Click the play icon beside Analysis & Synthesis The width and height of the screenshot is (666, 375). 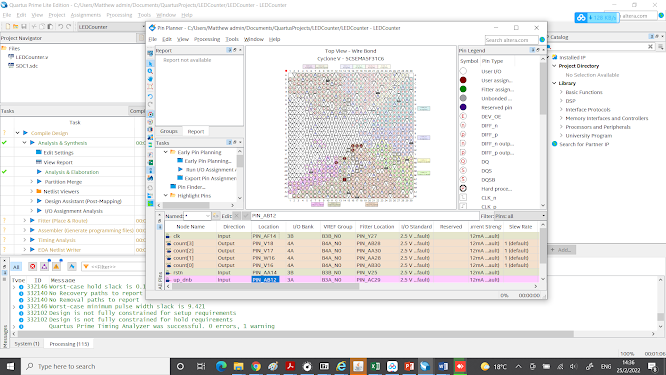point(32,143)
